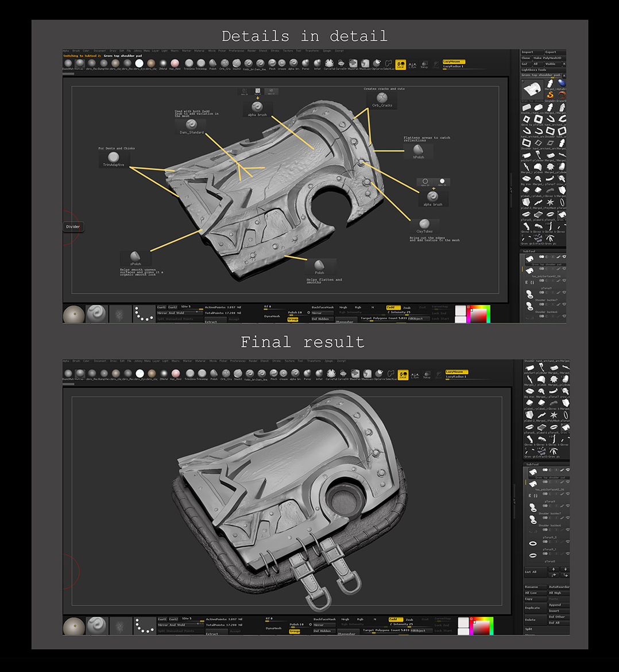Open Document menu in Details in detail screenshot

click(x=99, y=51)
